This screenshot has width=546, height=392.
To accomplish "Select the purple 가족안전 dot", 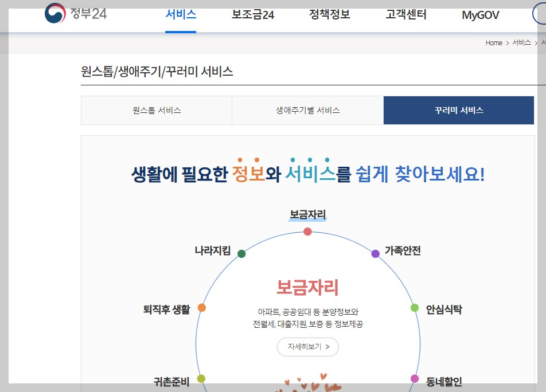I will [375, 253].
